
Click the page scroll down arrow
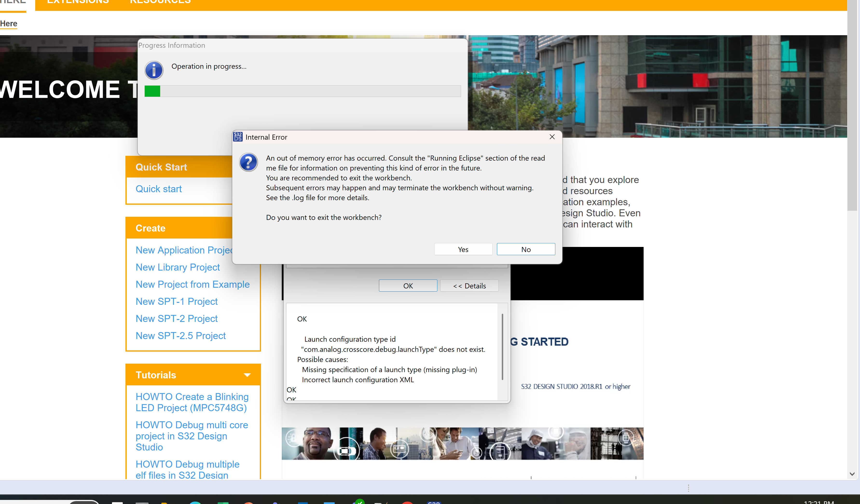(852, 474)
